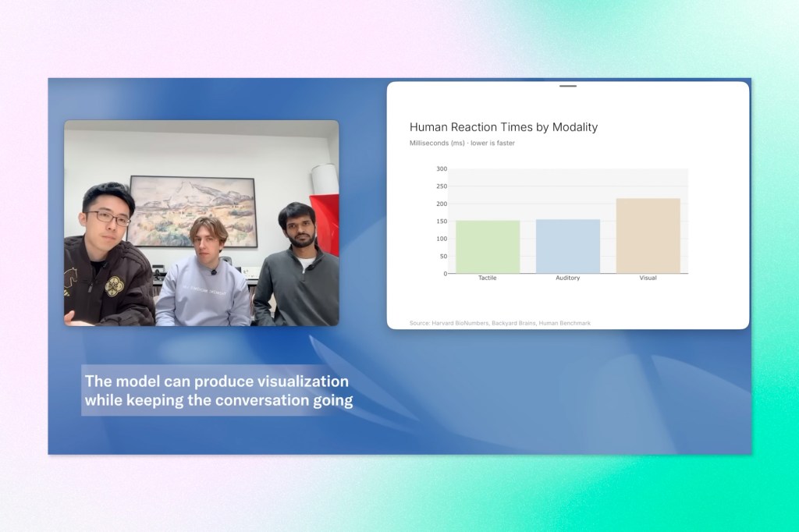Click the '50' y-axis value

click(x=443, y=257)
